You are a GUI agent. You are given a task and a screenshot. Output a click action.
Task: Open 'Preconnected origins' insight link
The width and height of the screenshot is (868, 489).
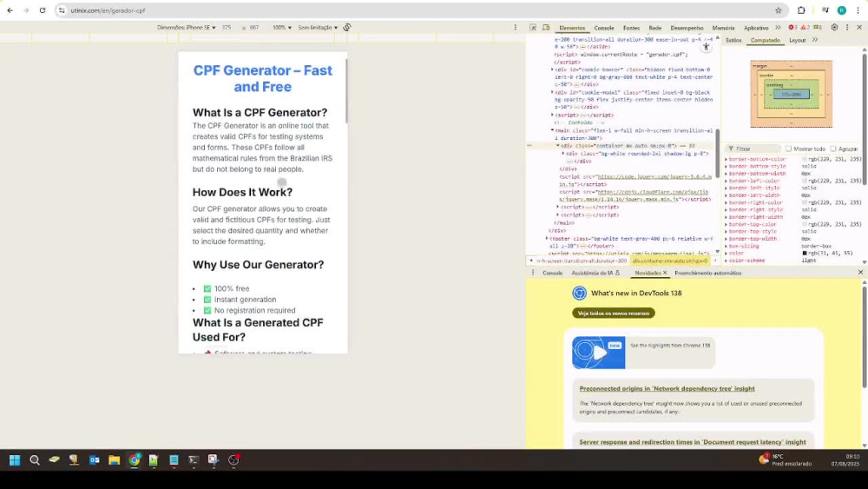(x=667, y=388)
